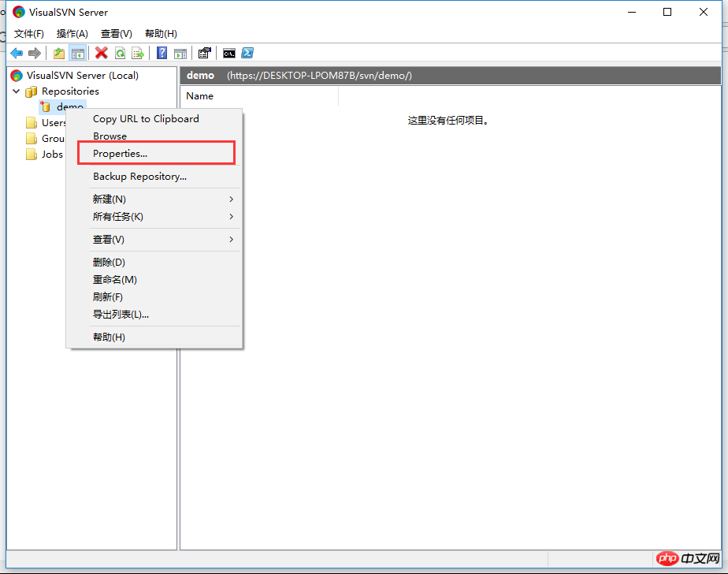Click the Forward arrow in the toolbar
Screen dimensions: 728x574
35,54
